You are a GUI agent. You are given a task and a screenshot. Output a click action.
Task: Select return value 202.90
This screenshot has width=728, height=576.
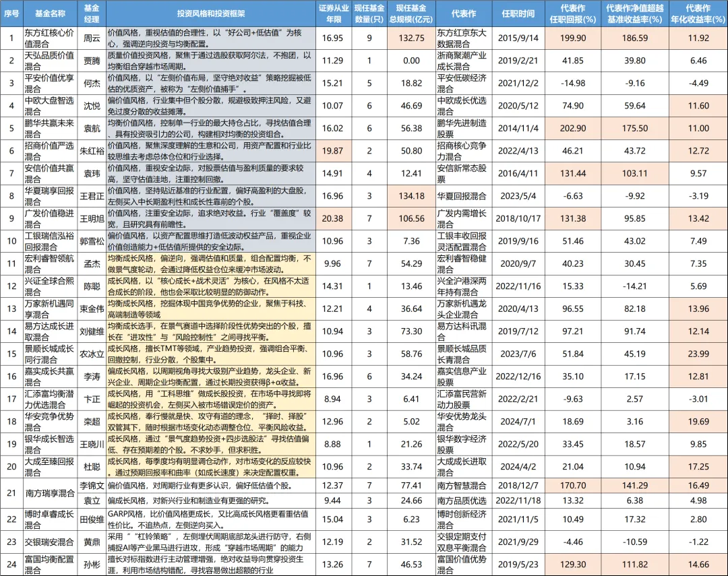click(573, 128)
